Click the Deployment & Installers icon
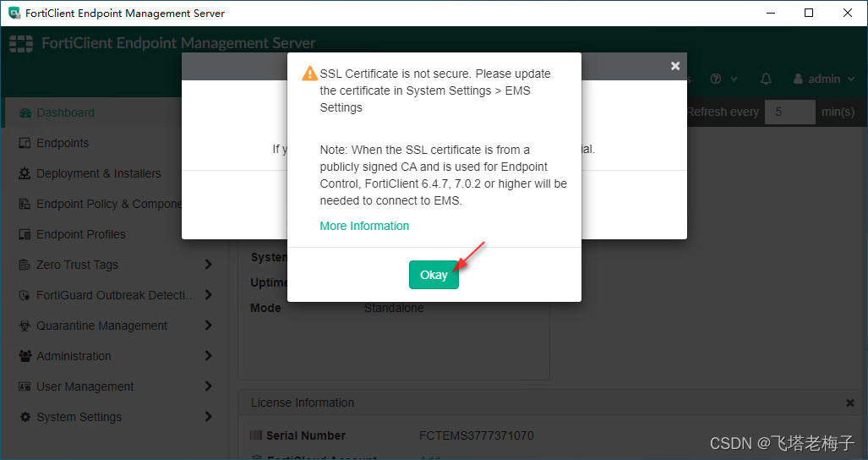Screen dimensions: 868x460 [x=25, y=174]
